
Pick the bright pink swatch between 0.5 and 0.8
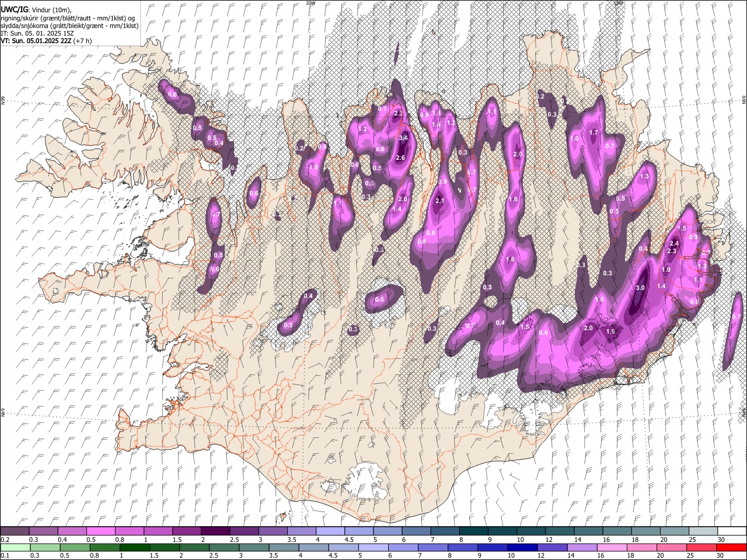(100, 531)
